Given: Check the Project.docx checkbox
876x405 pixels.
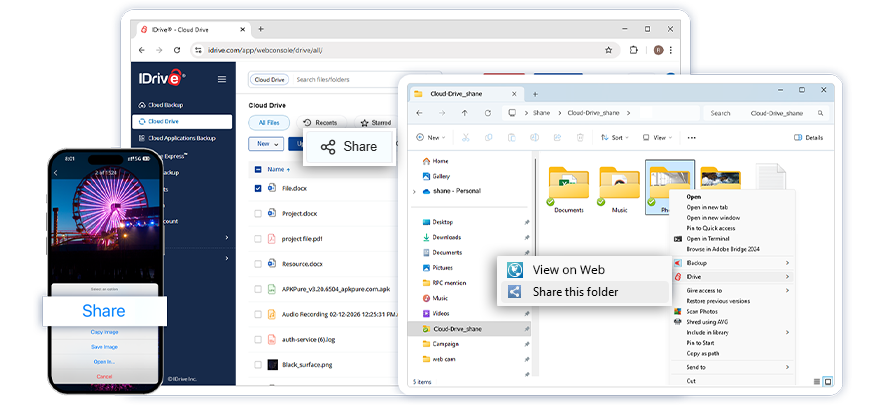Looking at the screenshot, I should (258, 213).
